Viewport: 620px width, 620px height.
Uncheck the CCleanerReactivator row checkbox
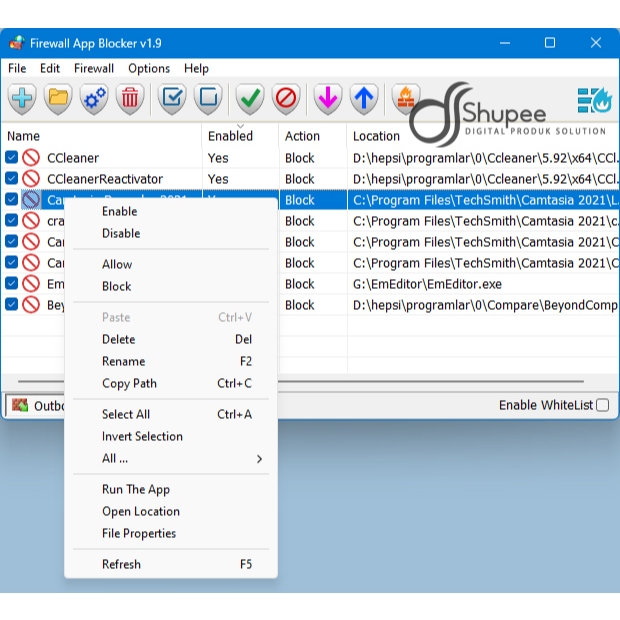click(11, 178)
